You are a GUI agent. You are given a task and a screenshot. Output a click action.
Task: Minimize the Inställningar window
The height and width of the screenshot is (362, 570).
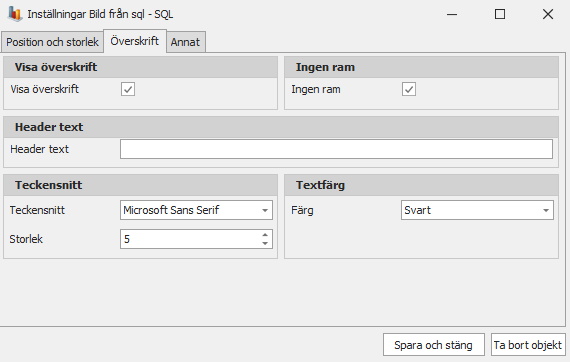click(x=452, y=14)
